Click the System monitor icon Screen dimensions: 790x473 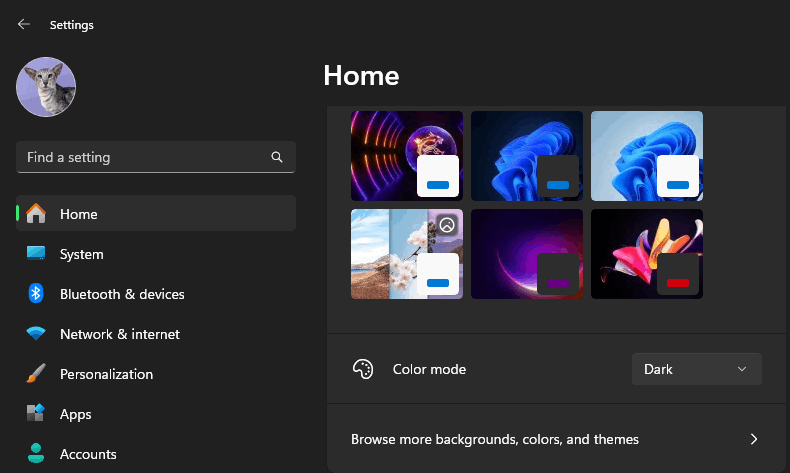point(36,253)
